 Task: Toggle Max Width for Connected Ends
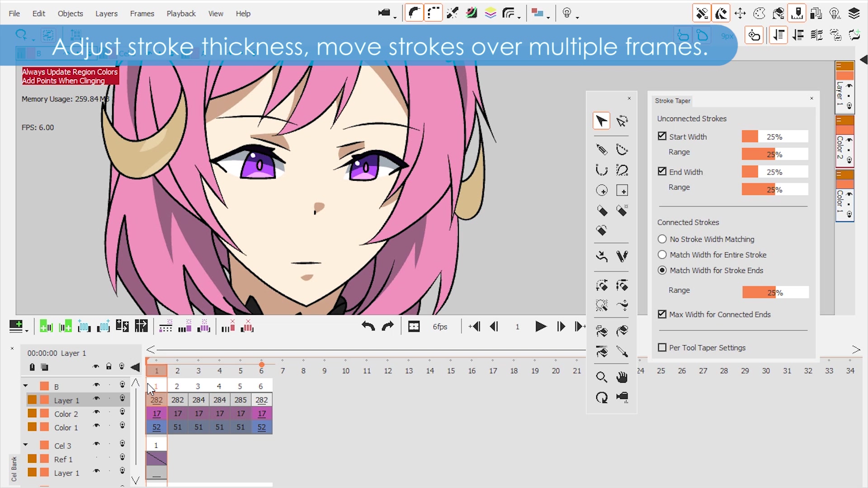662,314
